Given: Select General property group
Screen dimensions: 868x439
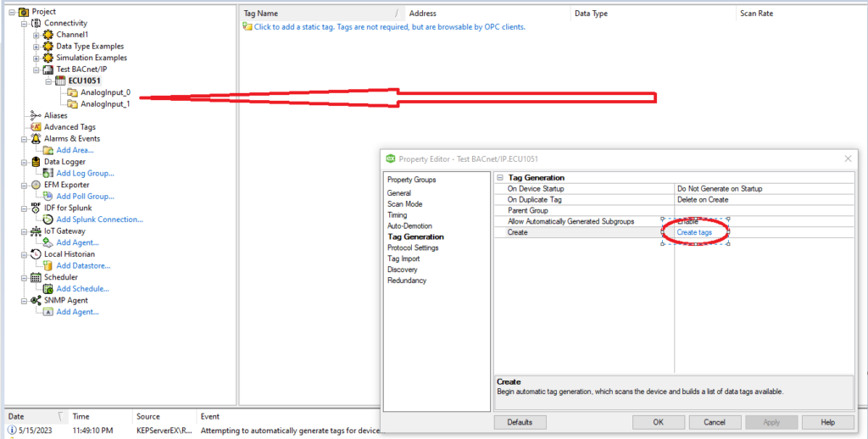Looking at the screenshot, I should click(399, 193).
